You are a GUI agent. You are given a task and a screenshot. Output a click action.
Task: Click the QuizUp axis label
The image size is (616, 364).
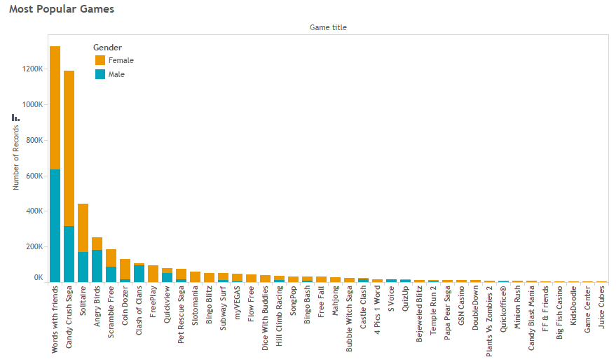(x=405, y=299)
